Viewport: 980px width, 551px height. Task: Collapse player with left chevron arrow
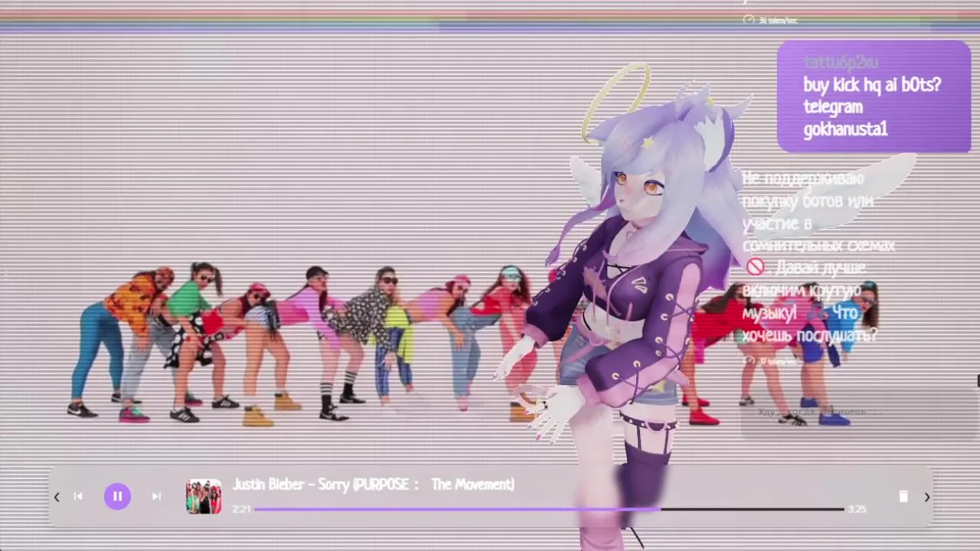pyautogui.click(x=57, y=497)
